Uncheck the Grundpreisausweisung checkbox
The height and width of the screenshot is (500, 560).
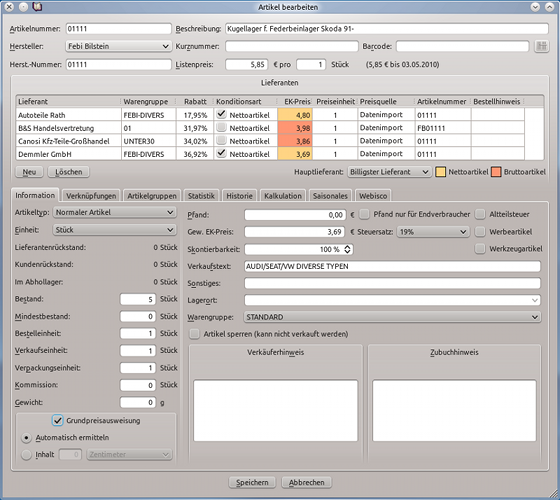click(58, 420)
